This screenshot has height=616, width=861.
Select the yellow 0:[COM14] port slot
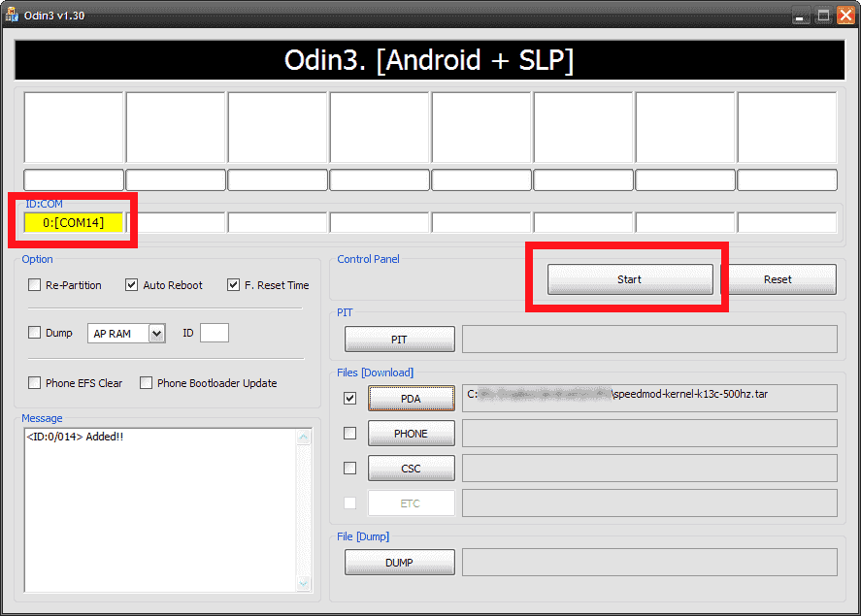tap(74, 223)
